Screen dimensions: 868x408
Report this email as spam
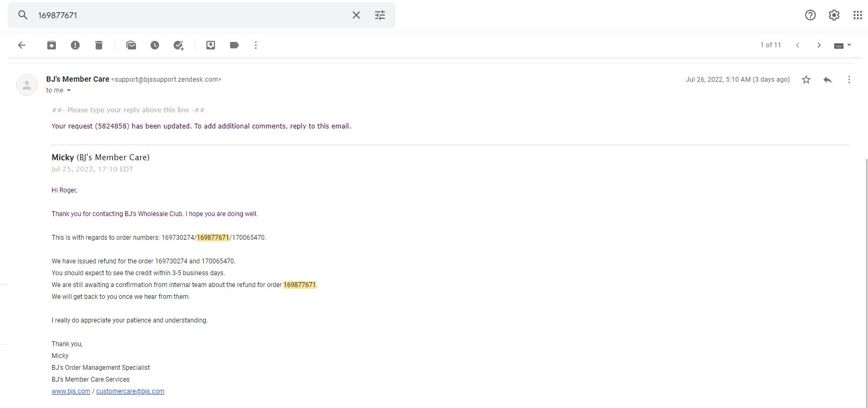[x=75, y=45]
